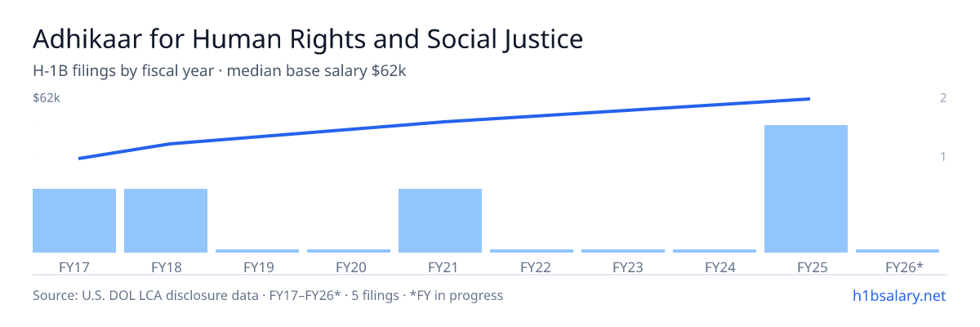Open the h1bsalary.net link
This screenshot has height=327, width=980.
pos(899,295)
